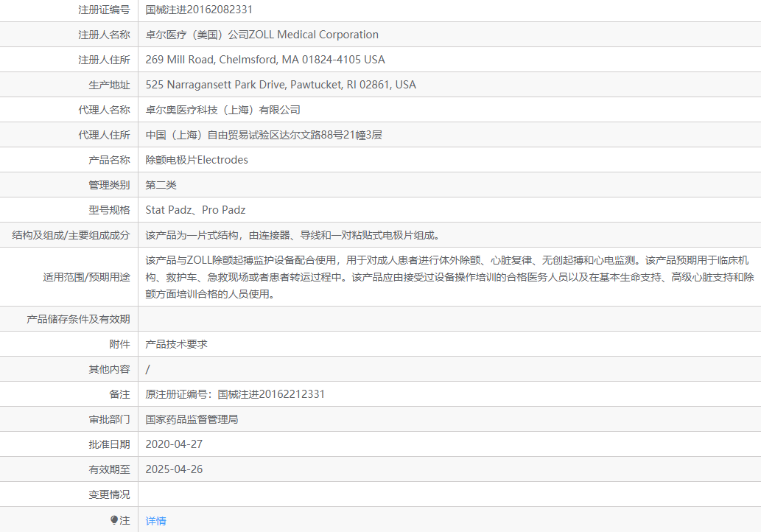Select the registration number 国械注进20162082331
The image size is (761, 532).
coord(200,10)
